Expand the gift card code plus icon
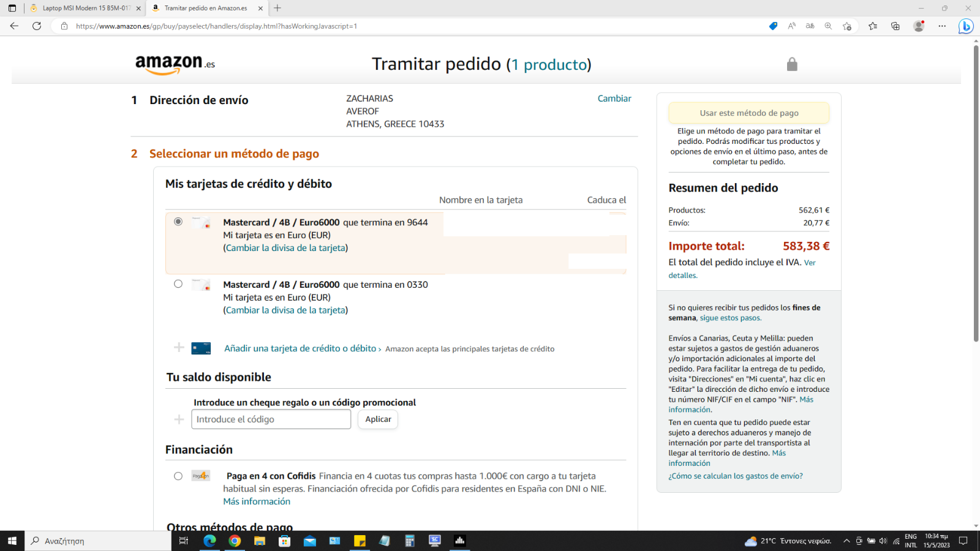Image resolution: width=980 pixels, height=551 pixels. pos(179,419)
